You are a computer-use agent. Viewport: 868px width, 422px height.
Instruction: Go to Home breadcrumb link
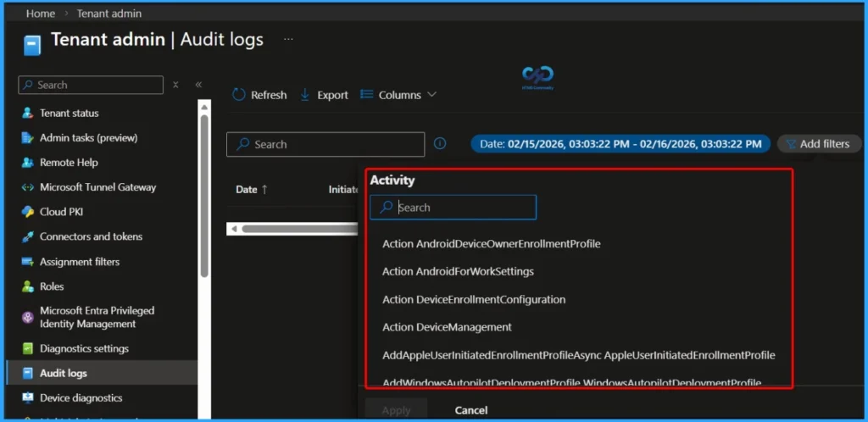point(41,14)
